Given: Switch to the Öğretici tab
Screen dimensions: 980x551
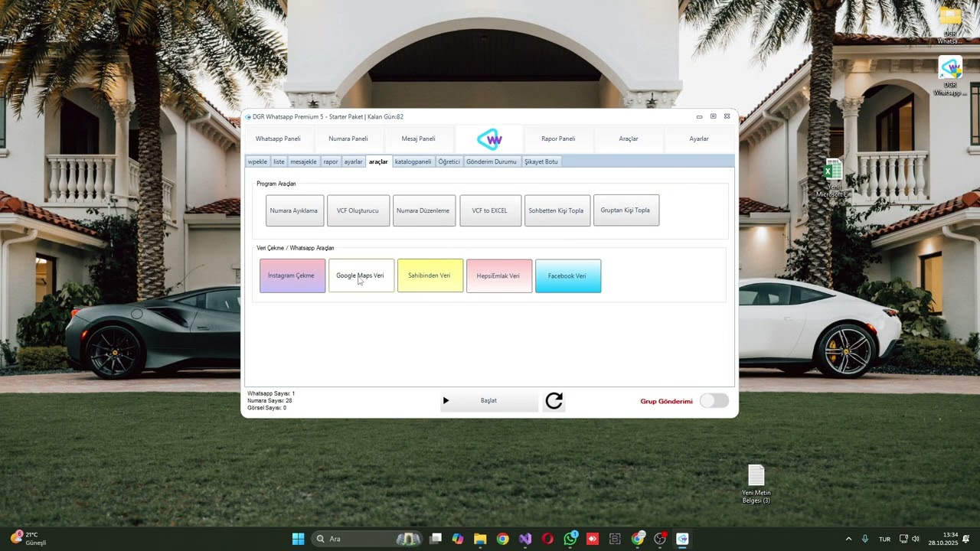Looking at the screenshot, I should click(449, 161).
